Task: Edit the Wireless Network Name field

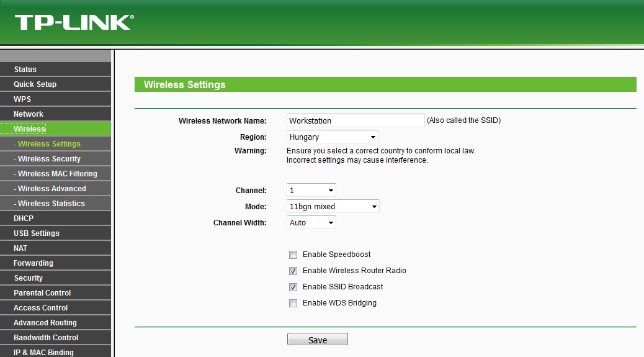Action: point(356,120)
